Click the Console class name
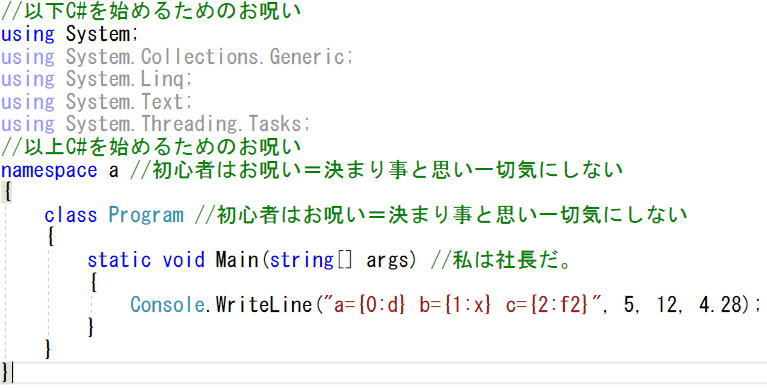 click(167, 304)
